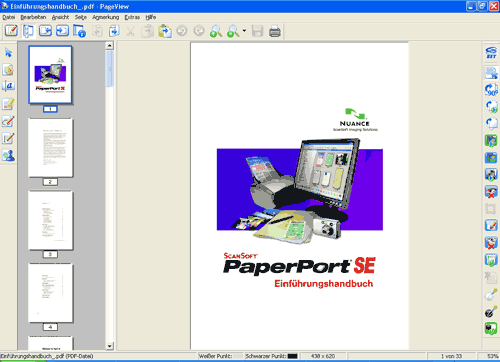
Task: Open the Extras menu
Action: pos(132,17)
